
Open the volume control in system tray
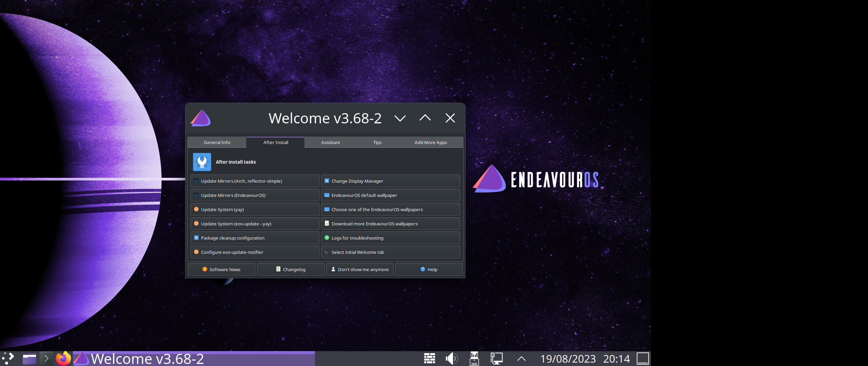coord(452,359)
